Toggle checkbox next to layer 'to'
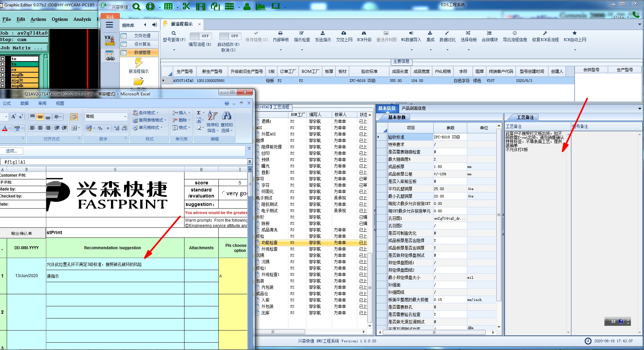Image resolution: width=644 pixels, height=350 pixels. pos(3,59)
